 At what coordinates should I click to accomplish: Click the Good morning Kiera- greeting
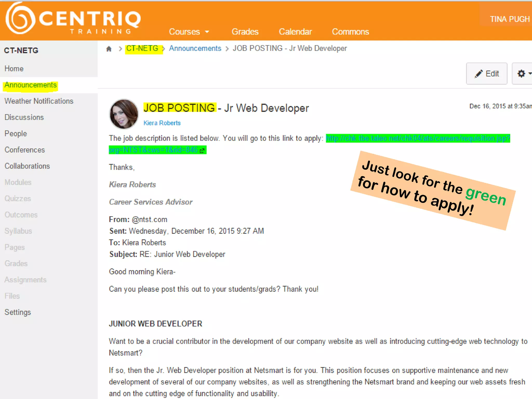pyautogui.click(x=142, y=272)
